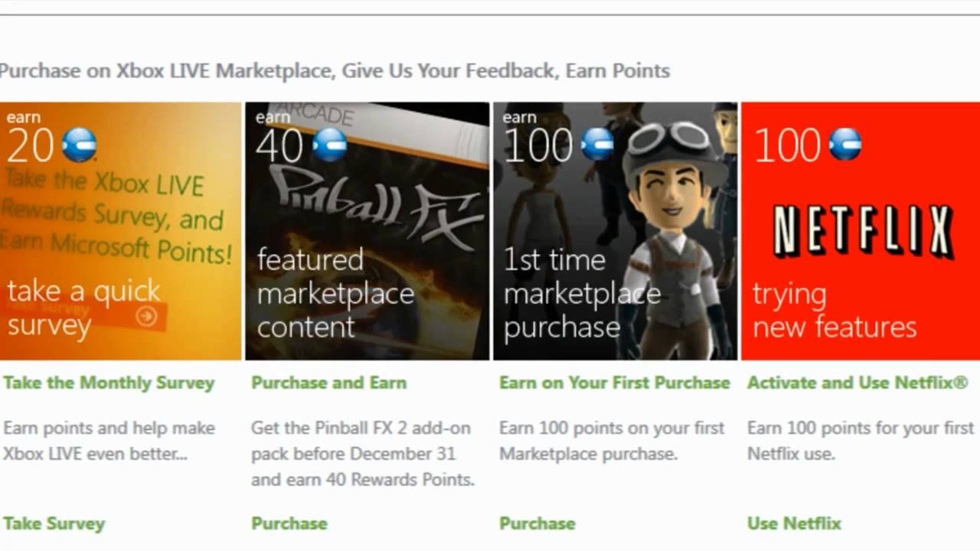Click the 'take a quick survey' tile text
Image resolution: width=980 pixels, height=551 pixels.
click(x=83, y=308)
